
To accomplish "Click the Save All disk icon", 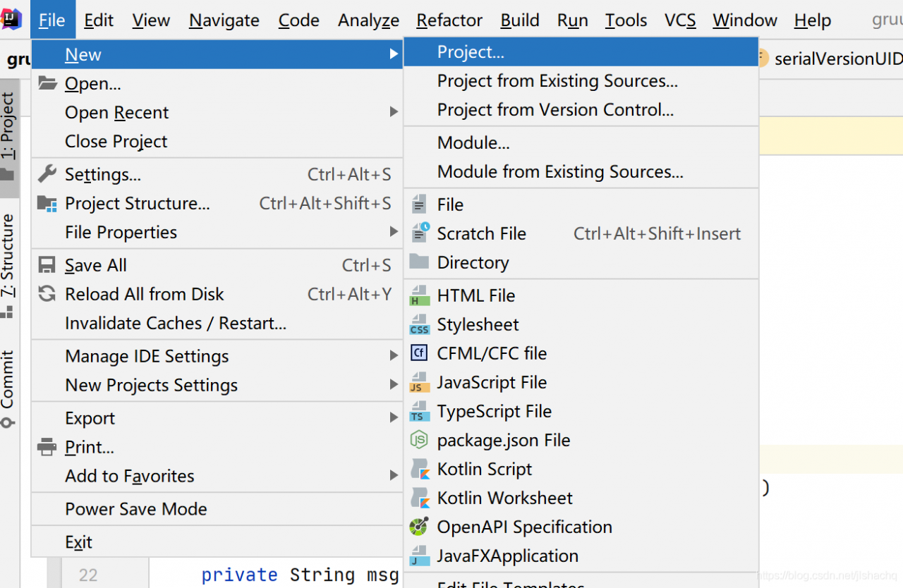I will (x=47, y=265).
